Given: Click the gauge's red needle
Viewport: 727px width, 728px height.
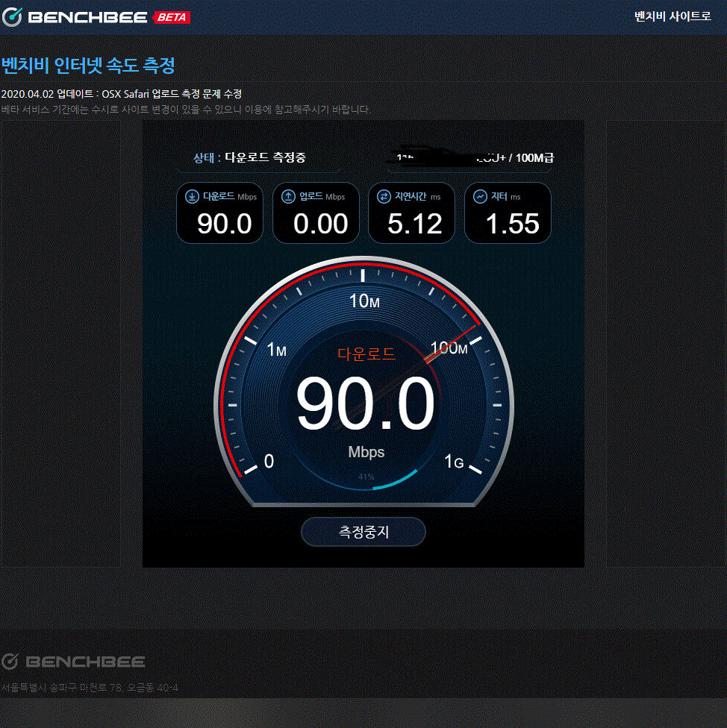Looking at the screenshot, I should point(450,342).
